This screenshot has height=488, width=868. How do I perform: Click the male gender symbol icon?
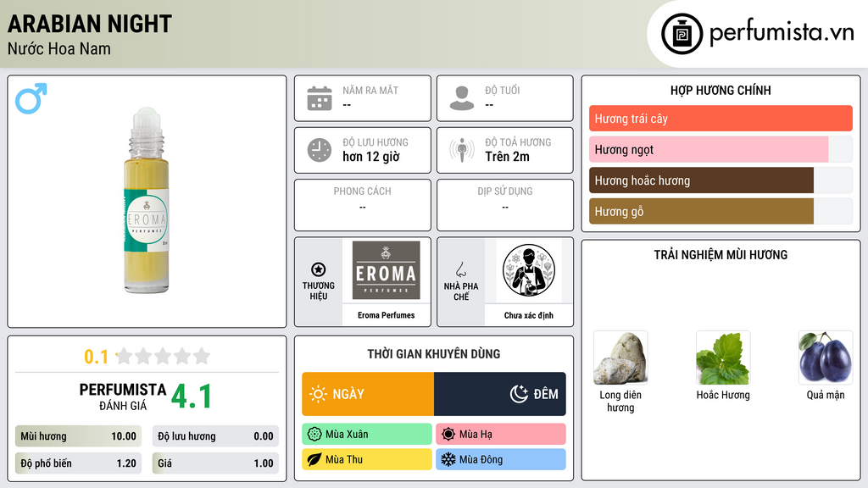tap(31, 98)
